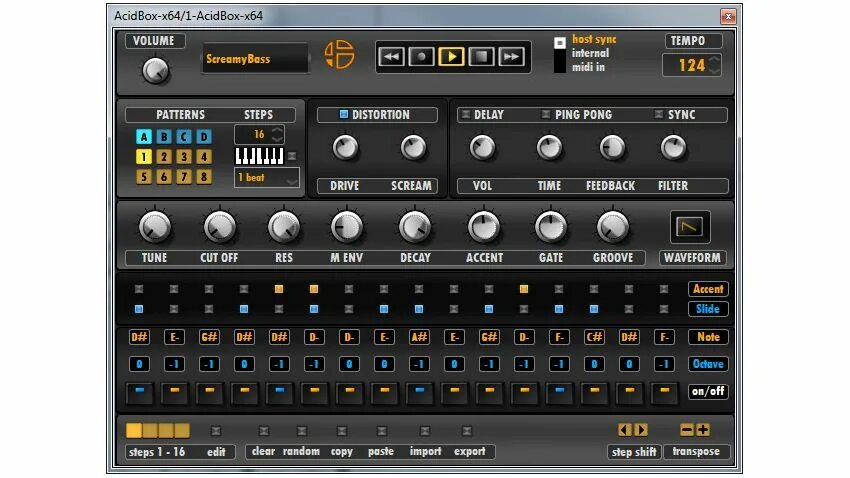Transpose up with the plus icon
Screen dimensions: 850x478
(703, 430)
